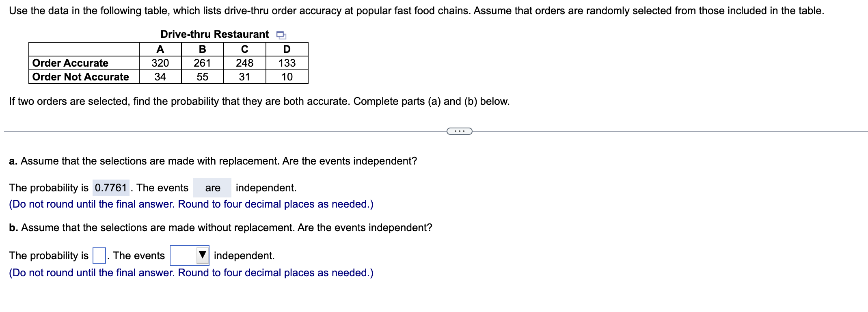Select the cell showing 55

(x=203, y=77)
